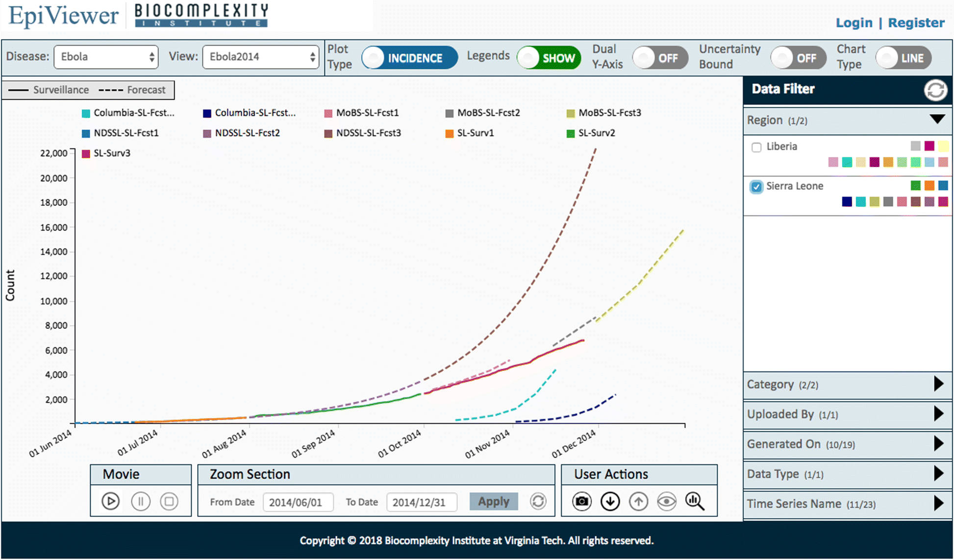Image resolution: width=954 pixels, height=560 pixels.
Task: Click the eye icon in User Actions
Action: [667, 501]
